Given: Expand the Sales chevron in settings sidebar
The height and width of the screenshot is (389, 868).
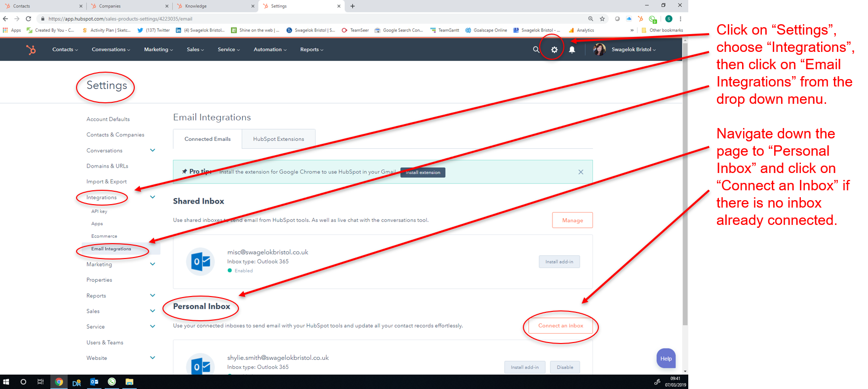Looking at the screenshot, I should click(x=153, y=311).
